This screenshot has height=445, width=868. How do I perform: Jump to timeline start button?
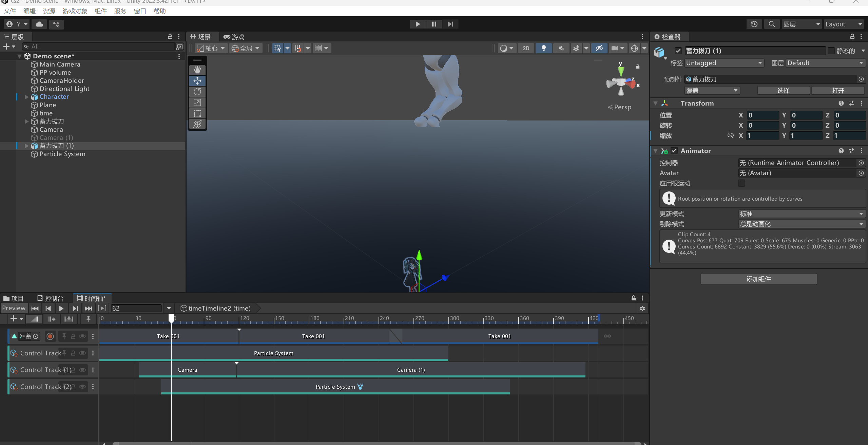(35, 309)
